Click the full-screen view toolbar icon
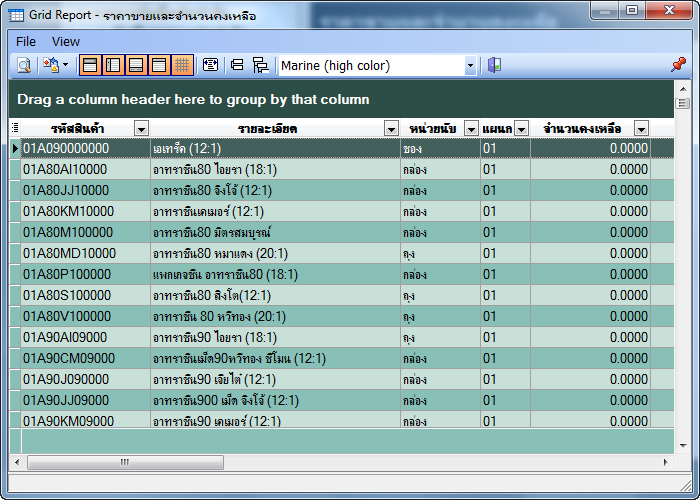The width and height of the screenshot is (700, 500). click(x=210, y=66)
